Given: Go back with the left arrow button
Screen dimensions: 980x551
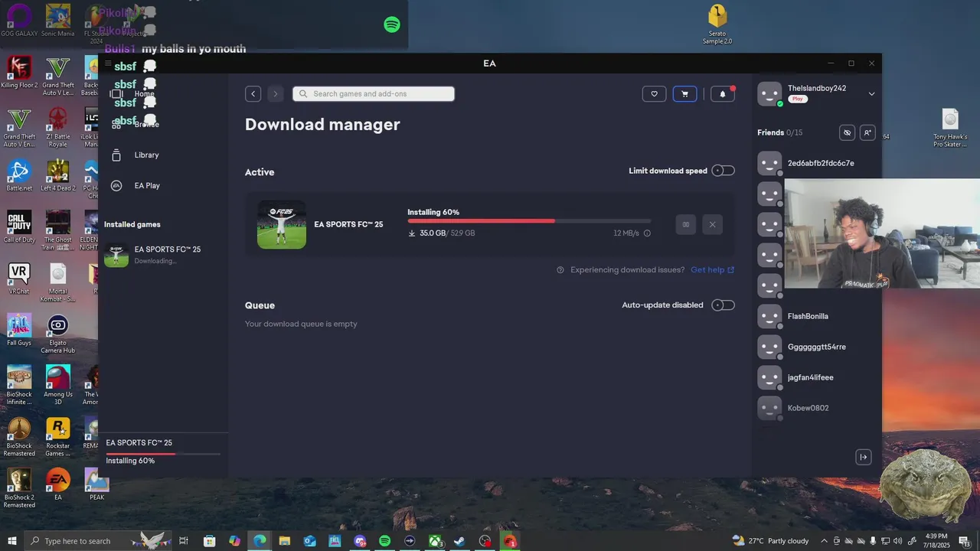Looking at the screenshot, I should (x=253, y=94).
